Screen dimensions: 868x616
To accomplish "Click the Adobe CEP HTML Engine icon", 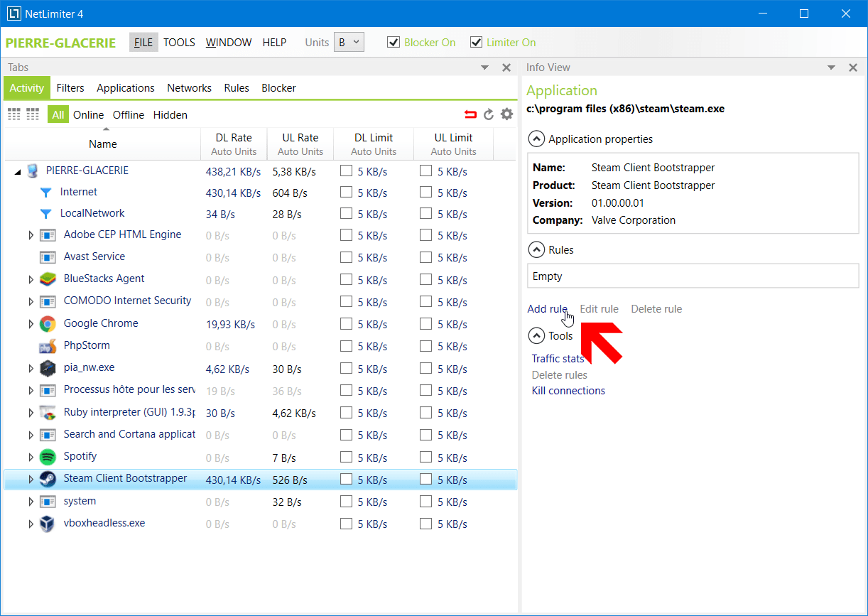I will (48, 235).
